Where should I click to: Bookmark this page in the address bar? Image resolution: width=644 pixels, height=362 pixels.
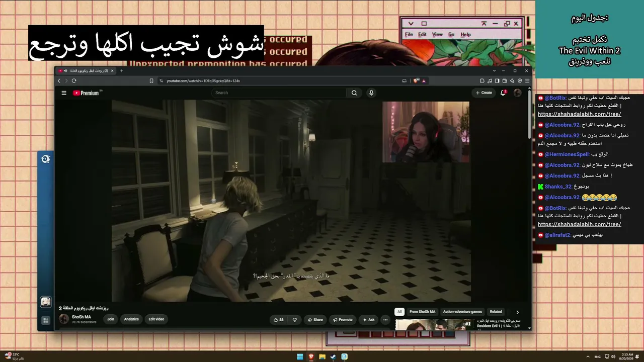pyautogui.click(x=151, y=80)
